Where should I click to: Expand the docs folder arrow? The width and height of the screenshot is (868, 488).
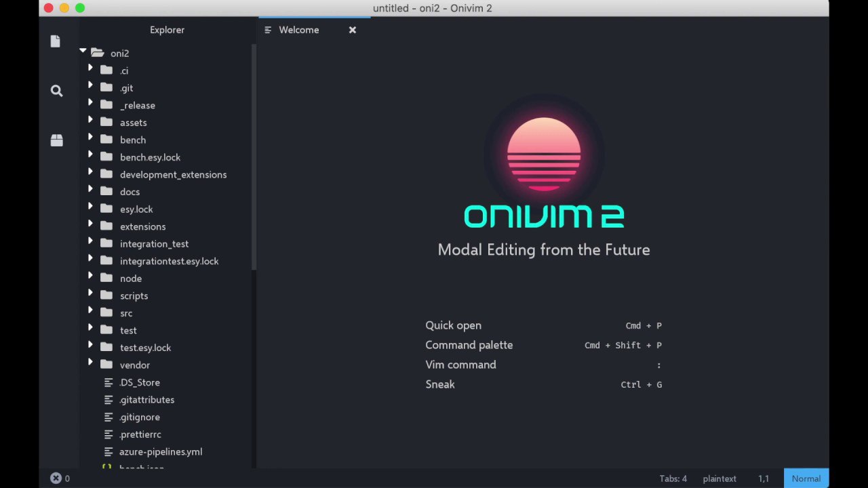click(x=90, y=189)
